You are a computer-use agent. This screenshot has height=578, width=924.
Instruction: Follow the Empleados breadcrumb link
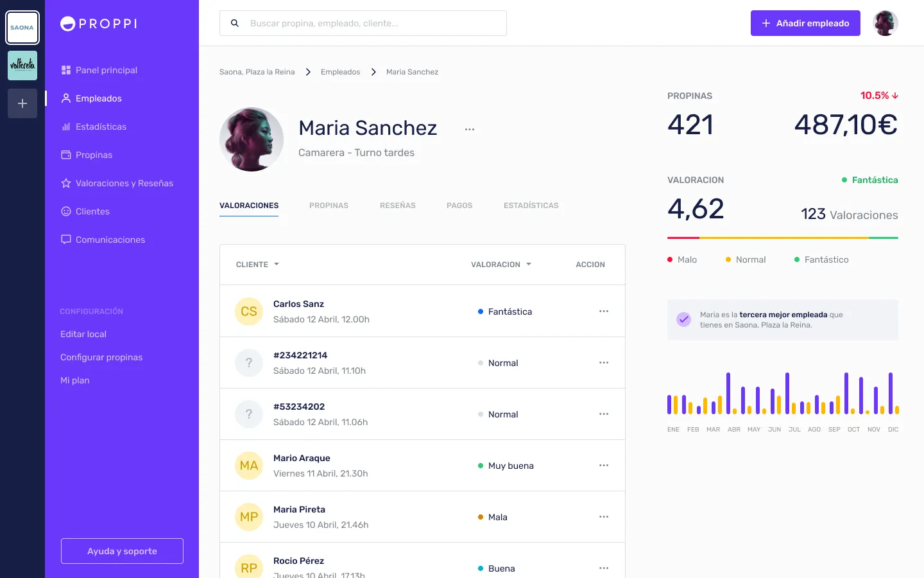tap(340, 72)
